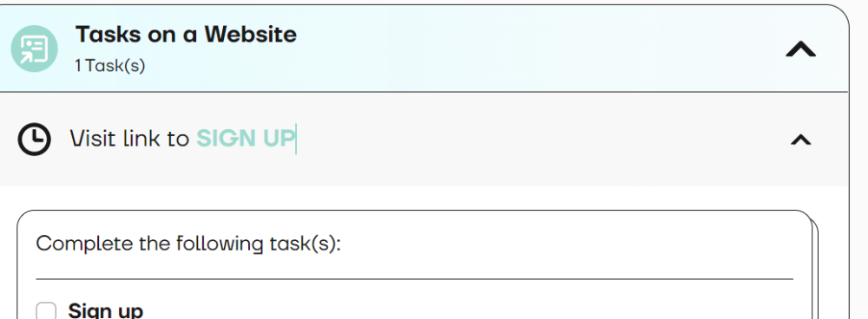Open the teal SIGN UP link
The height and width of the screenshot is (319, 868).
(x=246, y=138)
